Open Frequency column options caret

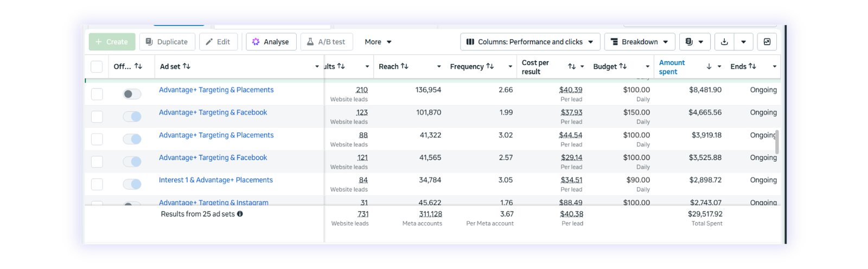point(510,67)
